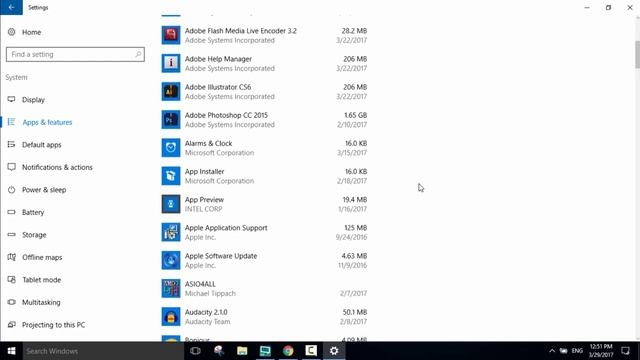Click the apps list vertical scrollbar thumb
Viewport: 640px width, 360px height.
(x=637, y=55)
